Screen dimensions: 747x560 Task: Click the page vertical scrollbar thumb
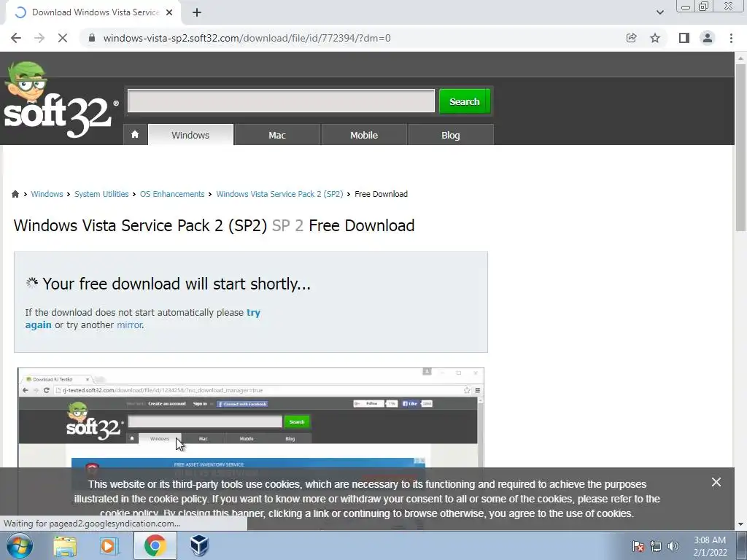[740, 147]
